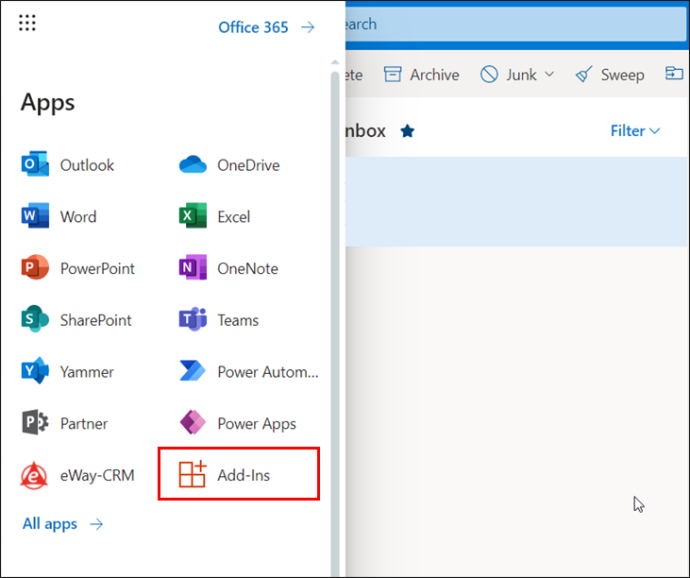
Task: Expand the Junk dropdown arrow
Action: 549,74
